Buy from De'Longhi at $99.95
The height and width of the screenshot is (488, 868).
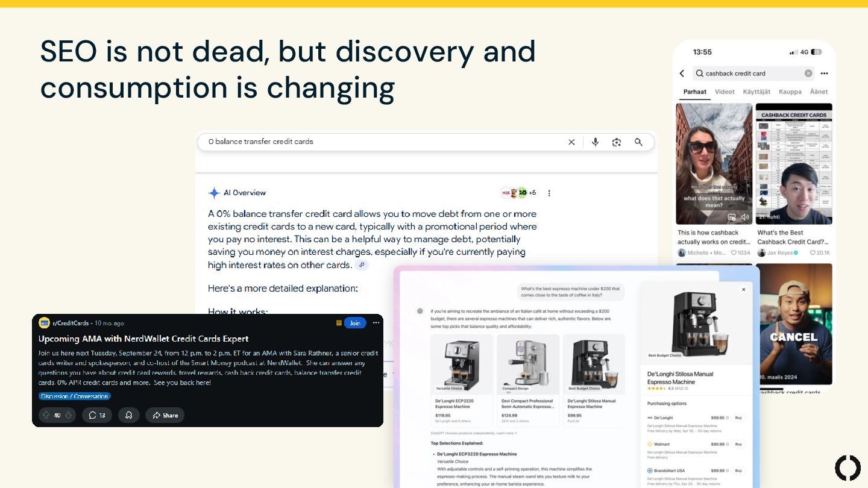(738, 418)
